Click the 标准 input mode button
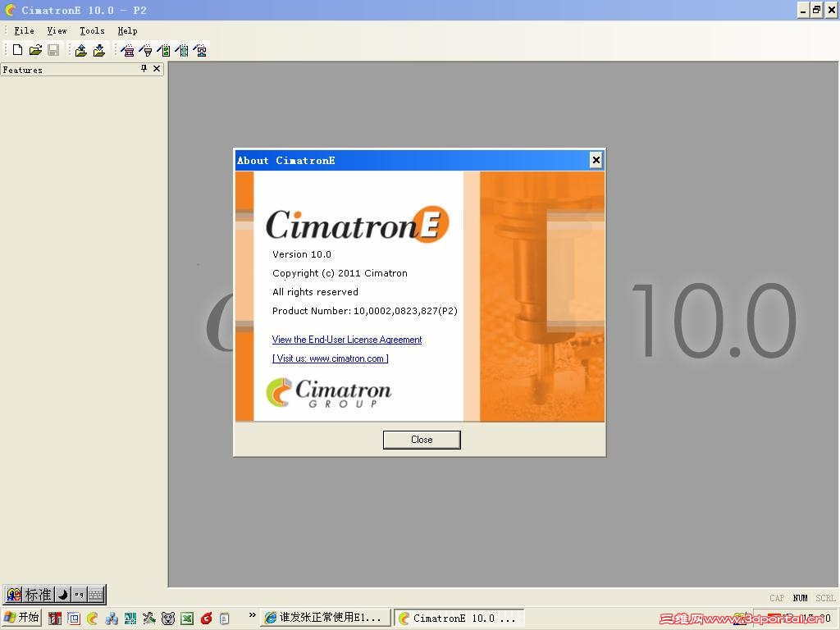The image size is (840, 630). (x=38, y=595)
